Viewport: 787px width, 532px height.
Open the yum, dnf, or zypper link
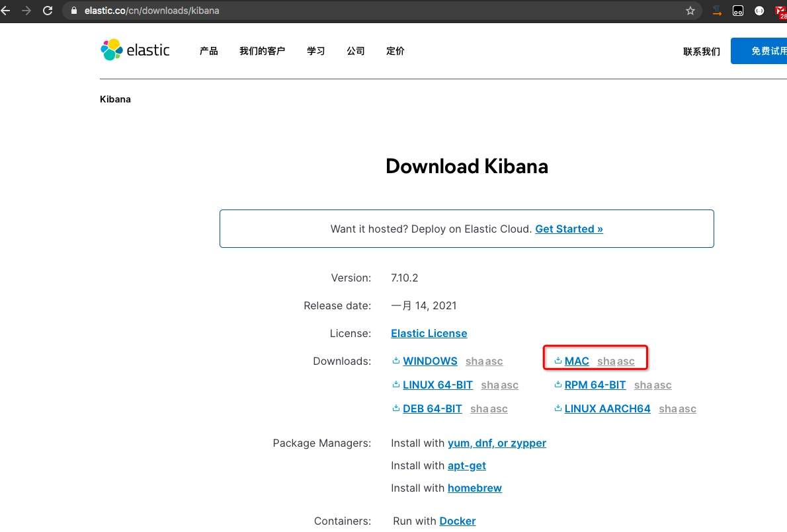point(497,443)
